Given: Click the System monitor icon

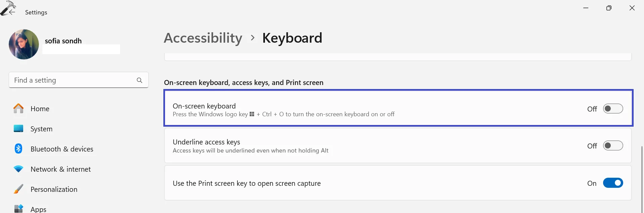Looking at the screenshot, I should pos(18,129).
